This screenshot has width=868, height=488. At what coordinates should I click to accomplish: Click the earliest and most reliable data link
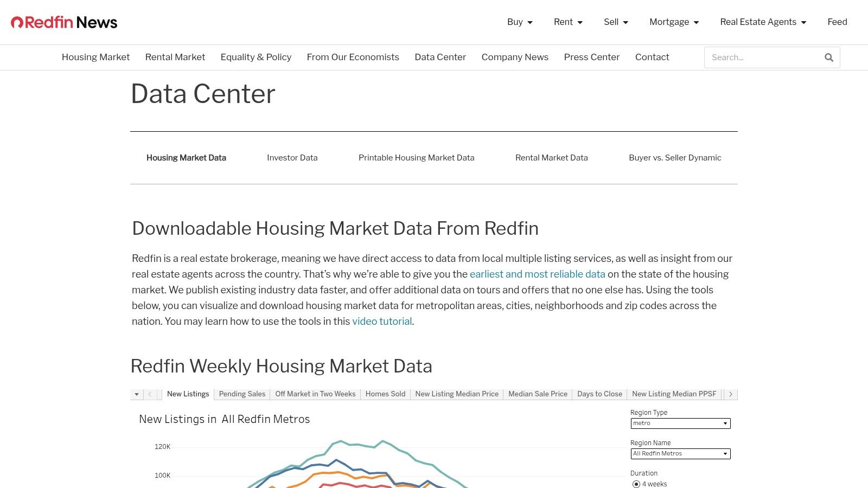click(537, 274)
